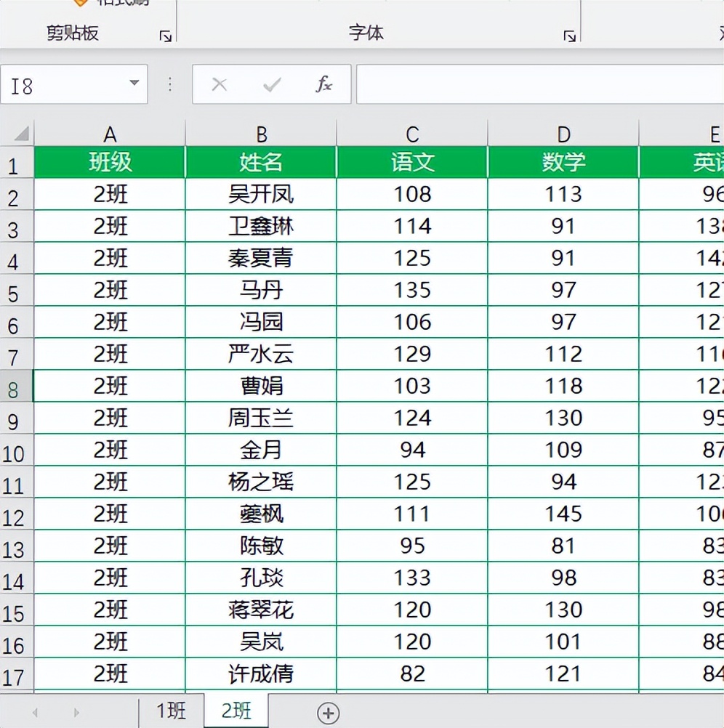Screen dimensions: 724x728
Task: Select the cell containing 吴开凤
Action: (261, 194)
